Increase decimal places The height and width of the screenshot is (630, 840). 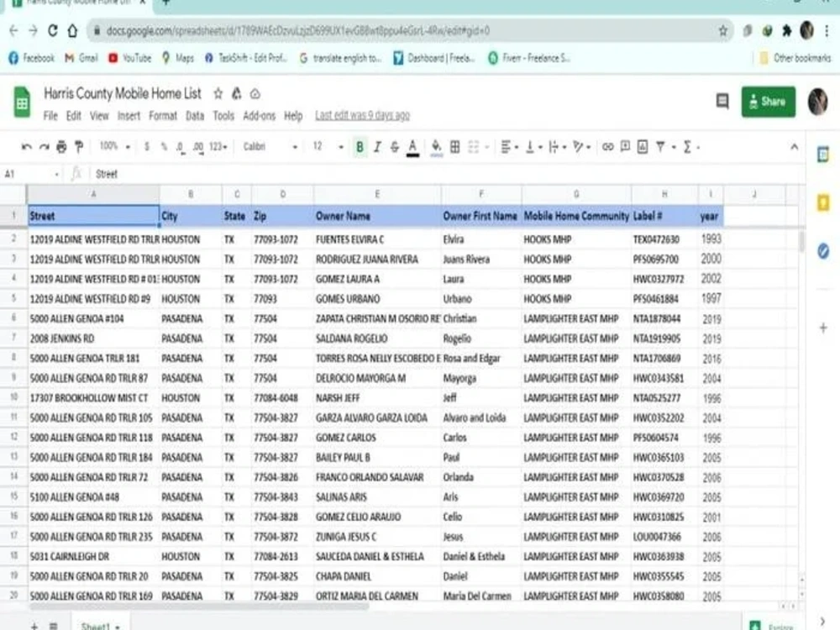[198, 147]
